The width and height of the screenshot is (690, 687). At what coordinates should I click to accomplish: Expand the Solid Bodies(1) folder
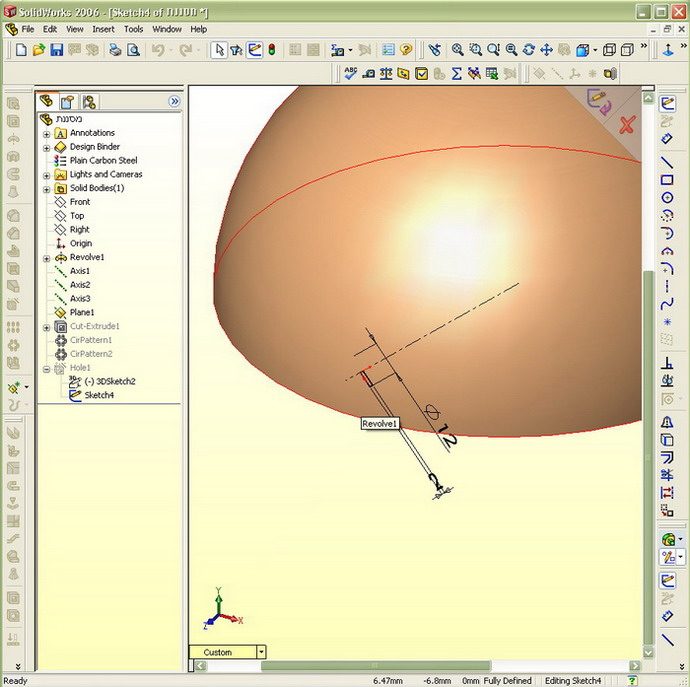coord(46,188)
